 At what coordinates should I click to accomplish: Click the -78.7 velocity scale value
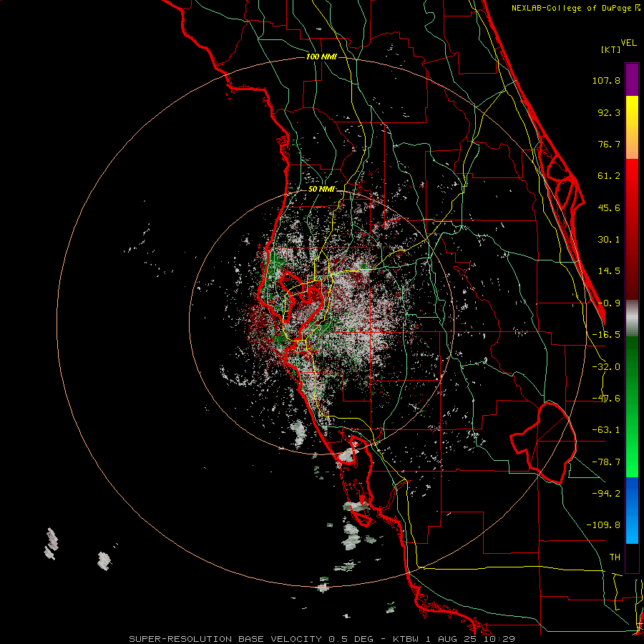coord(606,462)
